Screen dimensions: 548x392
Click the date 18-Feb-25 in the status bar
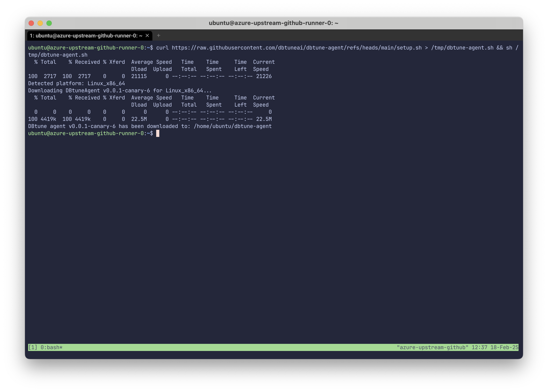[503, 347]
